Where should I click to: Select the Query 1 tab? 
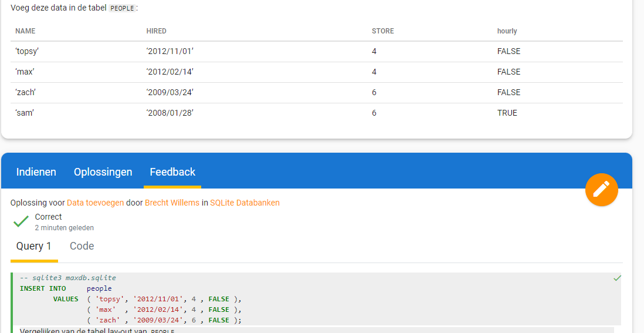point(34,246)
